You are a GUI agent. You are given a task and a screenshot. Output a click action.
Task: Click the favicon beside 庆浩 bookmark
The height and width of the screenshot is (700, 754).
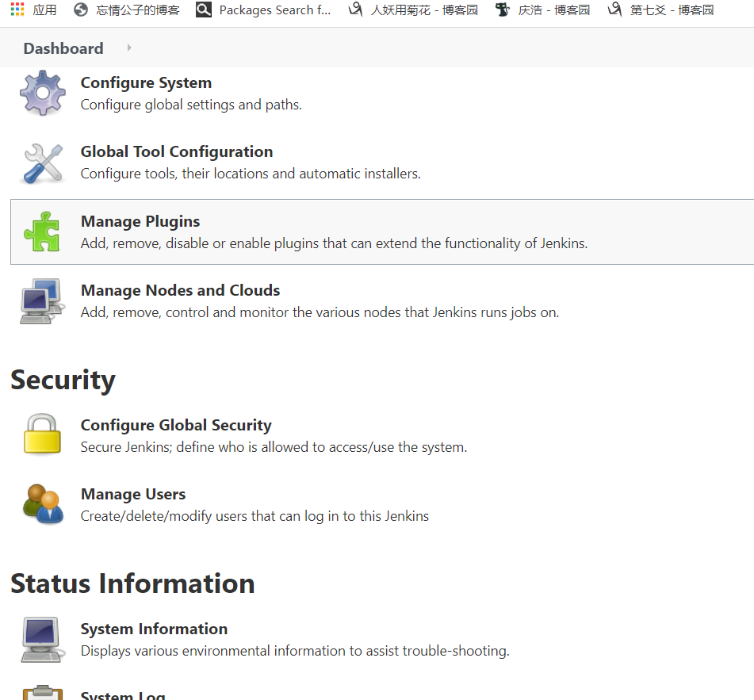(503, 10)
